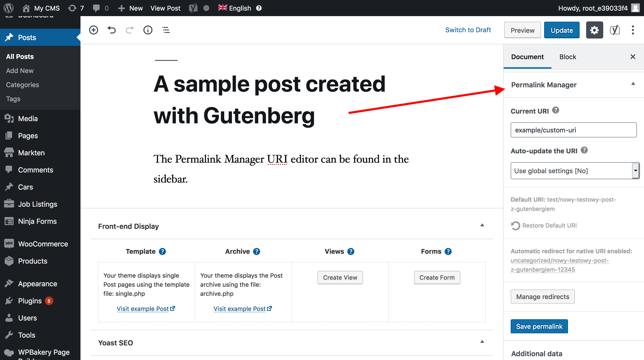Screen dimensions: 644x360
Task: Open block navigation list icon
Action: [x=166, y=30]
